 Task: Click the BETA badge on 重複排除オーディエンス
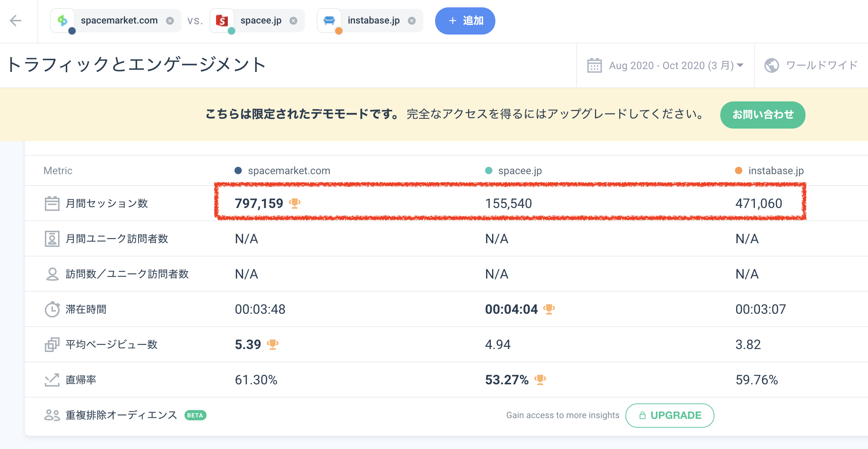195,415
